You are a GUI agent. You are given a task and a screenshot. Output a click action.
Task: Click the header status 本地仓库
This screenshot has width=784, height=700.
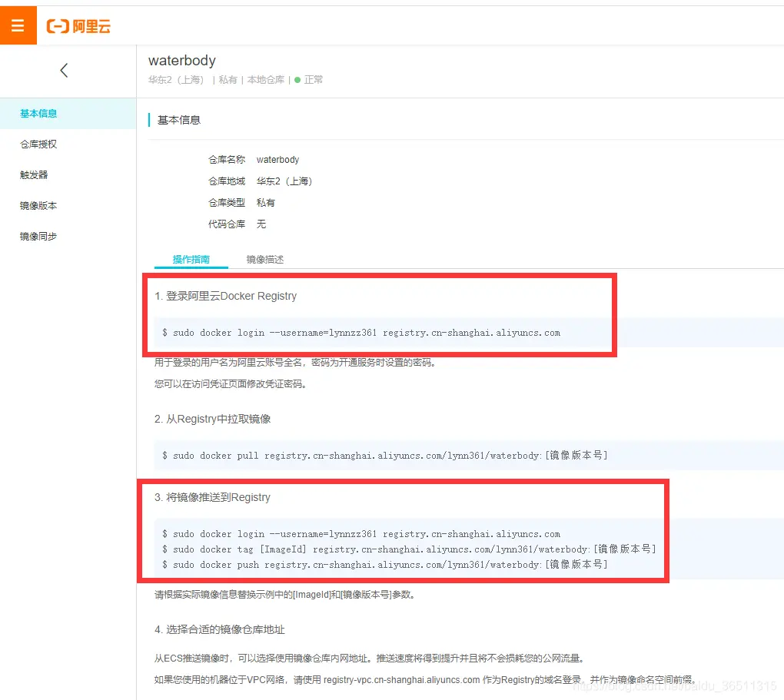tap(265, 79)
